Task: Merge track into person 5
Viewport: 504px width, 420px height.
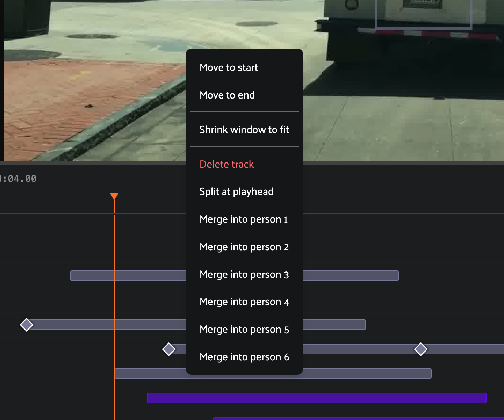Action: click(244, 329)
